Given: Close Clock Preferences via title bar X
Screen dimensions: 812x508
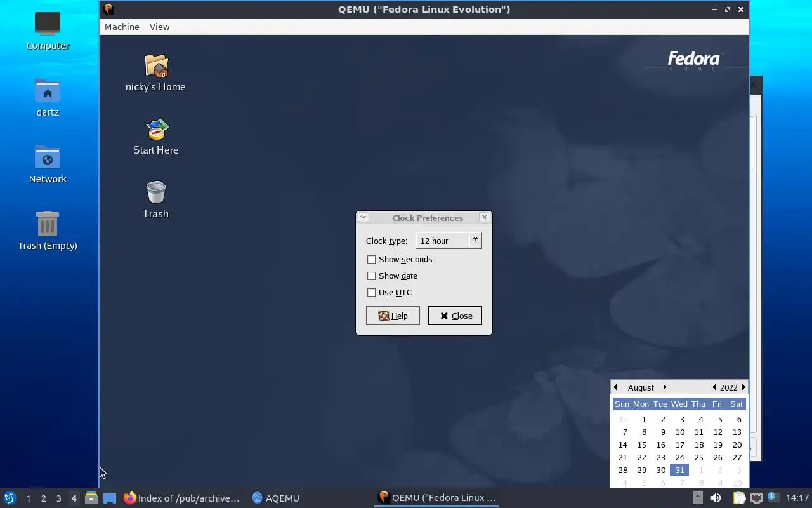Looking at the screenshot, I should (484, 217).
